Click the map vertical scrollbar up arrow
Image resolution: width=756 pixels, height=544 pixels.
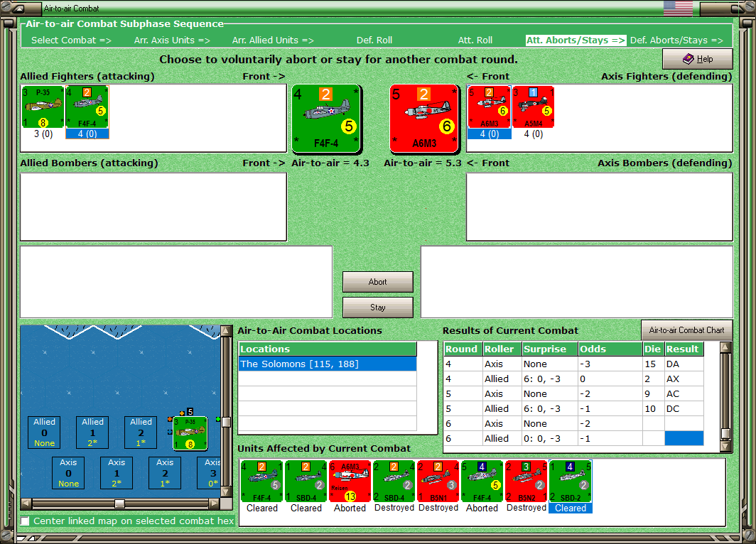pyautogui.click(x=226, y=330)
